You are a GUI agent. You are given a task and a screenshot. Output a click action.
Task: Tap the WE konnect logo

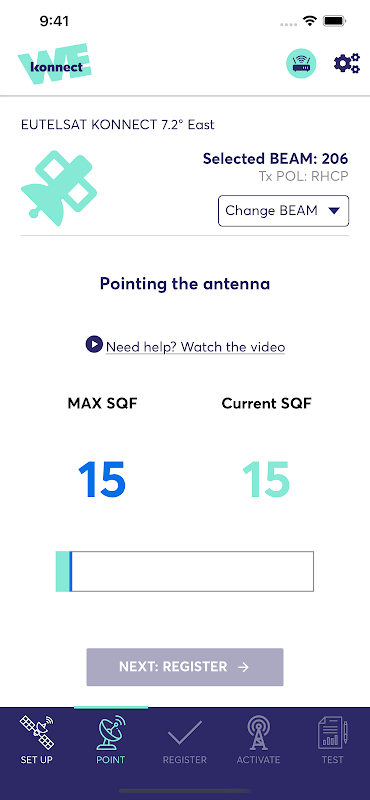pyautogui.click(x=55, y=64)
